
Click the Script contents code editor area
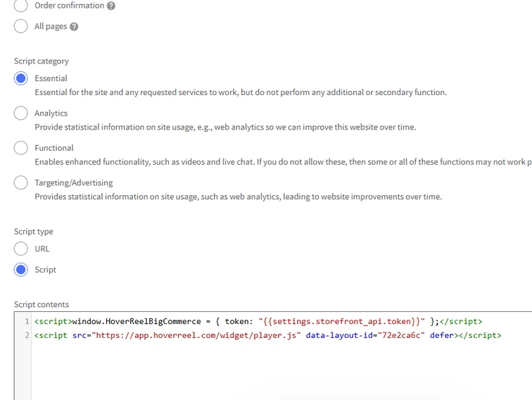pyautogui.click(x=273, y=356)
